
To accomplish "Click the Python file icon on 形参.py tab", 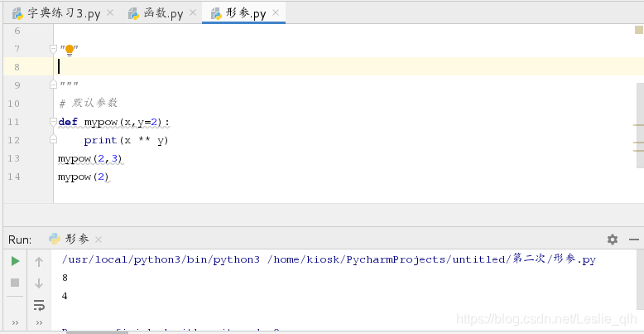I will tap(216, 14).
